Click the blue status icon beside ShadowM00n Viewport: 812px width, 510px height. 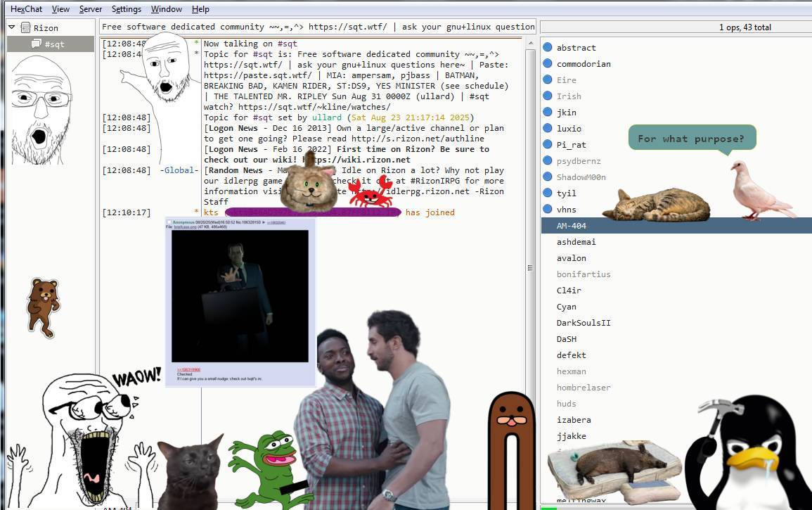click(x=548, y=177)
